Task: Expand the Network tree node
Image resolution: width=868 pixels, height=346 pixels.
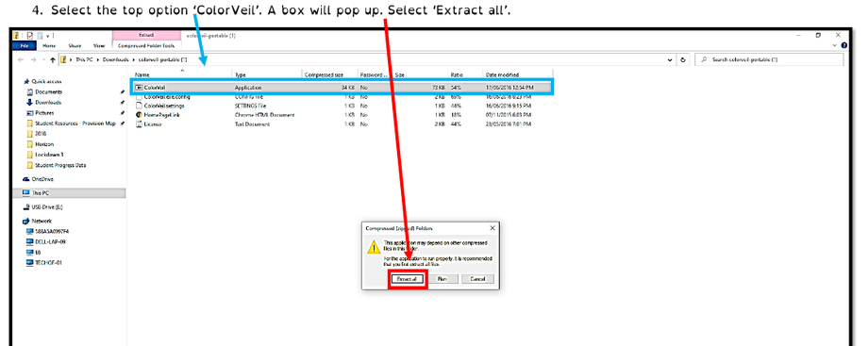Action: click(x=38, y=221)
